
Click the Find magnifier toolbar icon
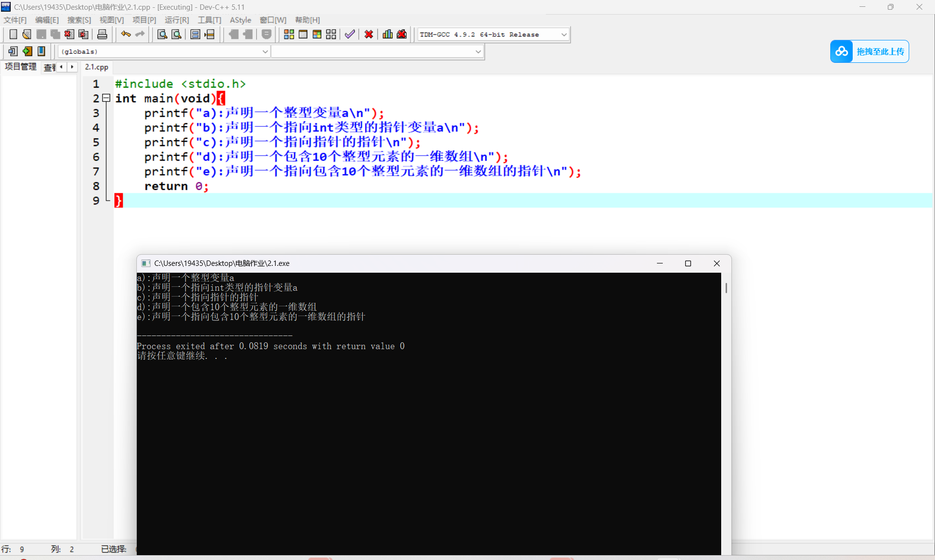click(x=162, y=35)
